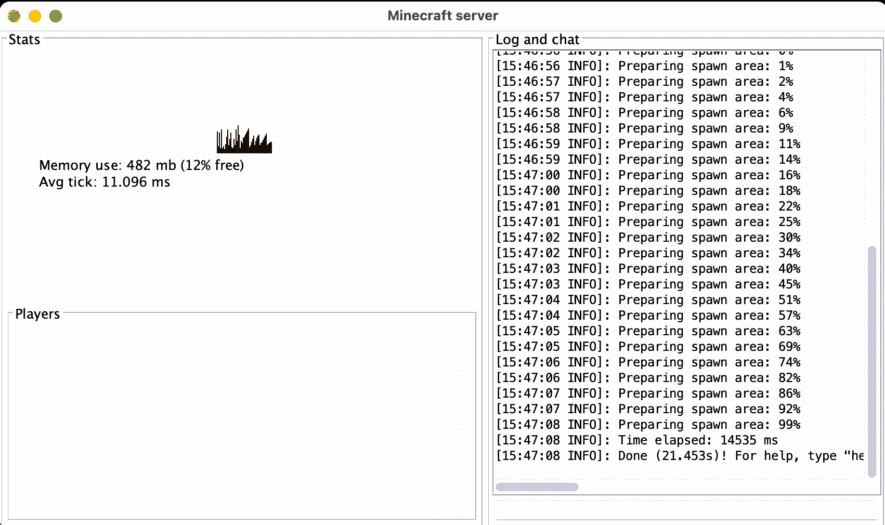This screenshot has height=525, width=885.
Task: Click the "Log and chat" panel label
Action: coord(537,40)
